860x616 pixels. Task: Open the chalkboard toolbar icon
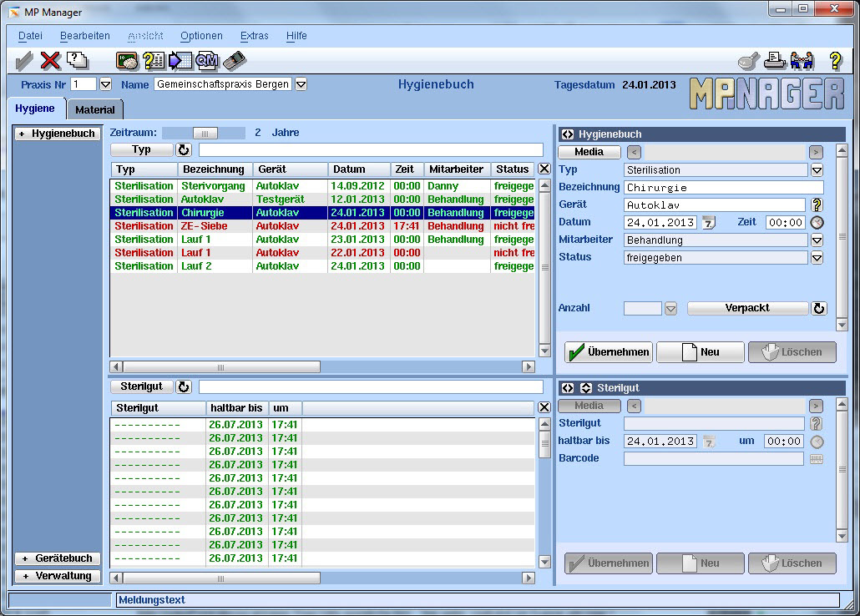coord(127,60)
